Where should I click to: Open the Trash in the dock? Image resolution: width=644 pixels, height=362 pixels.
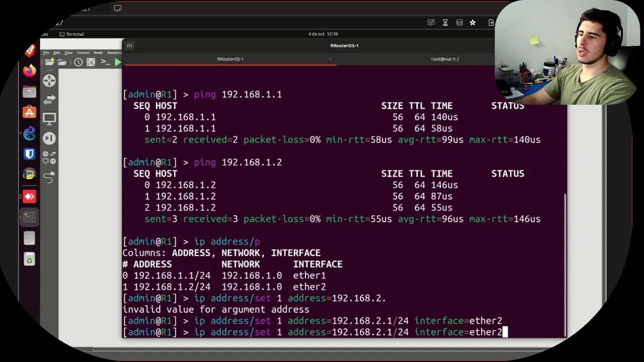[x=29, y=259]
